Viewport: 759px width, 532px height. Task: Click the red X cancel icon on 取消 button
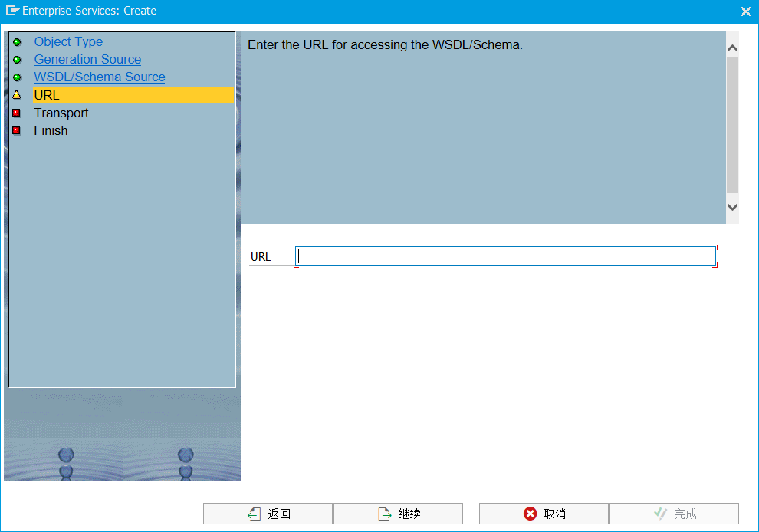pos(528,514)
